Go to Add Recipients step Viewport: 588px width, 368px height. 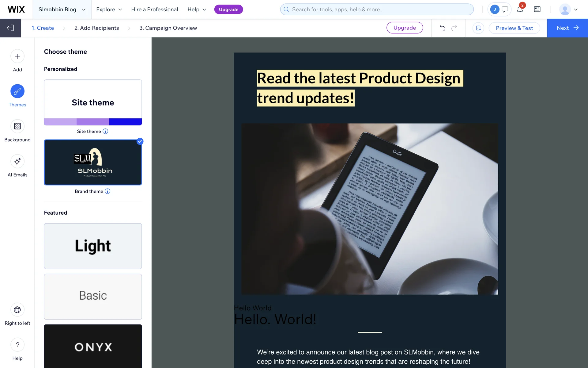pyautogui.click(x=96, y=28)
